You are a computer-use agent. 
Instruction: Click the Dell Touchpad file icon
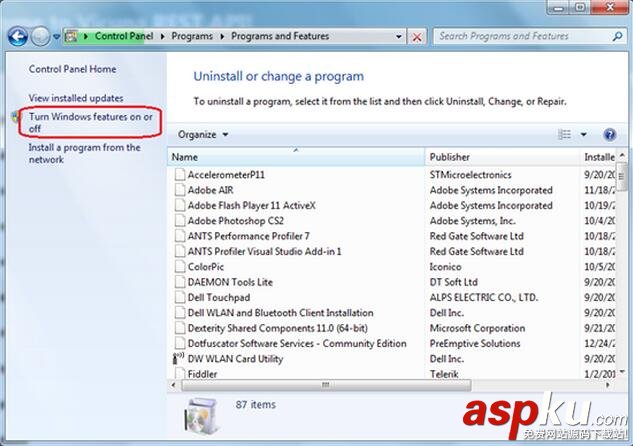(x=180, y=297)
